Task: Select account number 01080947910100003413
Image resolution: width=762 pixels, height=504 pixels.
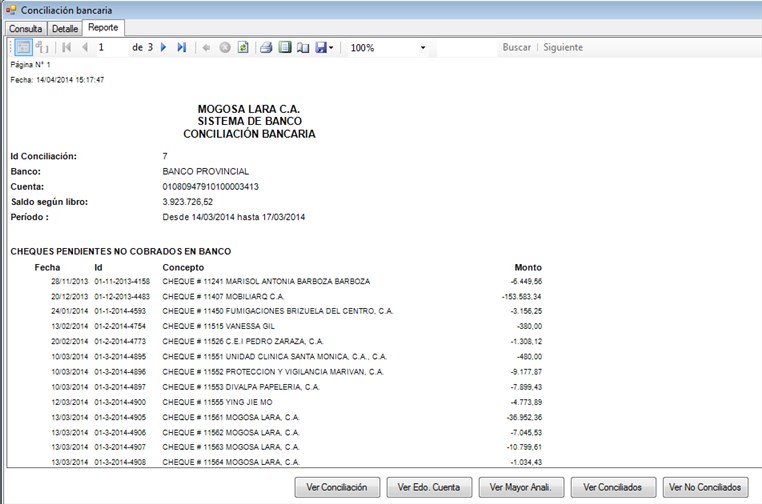Action: pos(210,187)
